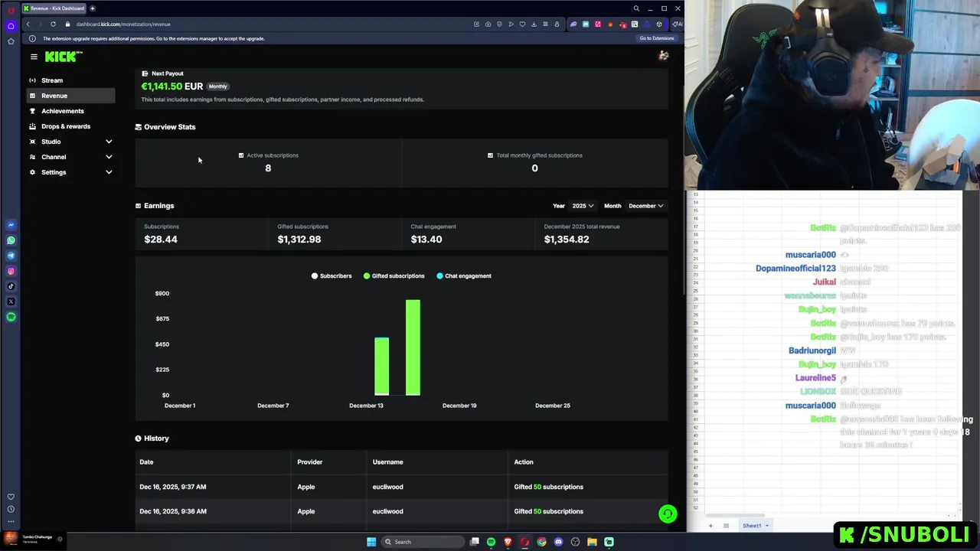Open Year 2025 dropdown
Image resolution: width=980 pixels, height=551 pixels.
click(583, 206)
